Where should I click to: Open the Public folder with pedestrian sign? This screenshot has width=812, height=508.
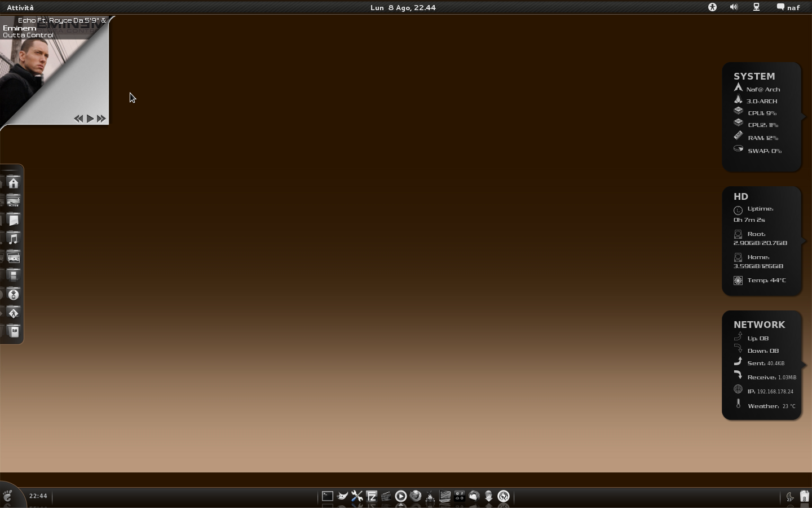[14, 313]
